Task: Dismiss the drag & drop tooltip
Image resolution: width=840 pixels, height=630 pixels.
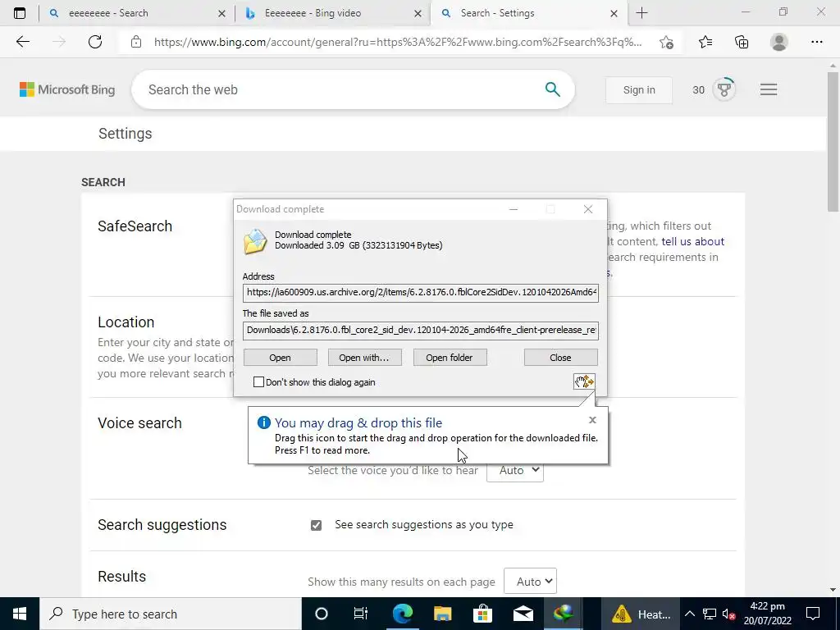Action: [x=592, y=420]
